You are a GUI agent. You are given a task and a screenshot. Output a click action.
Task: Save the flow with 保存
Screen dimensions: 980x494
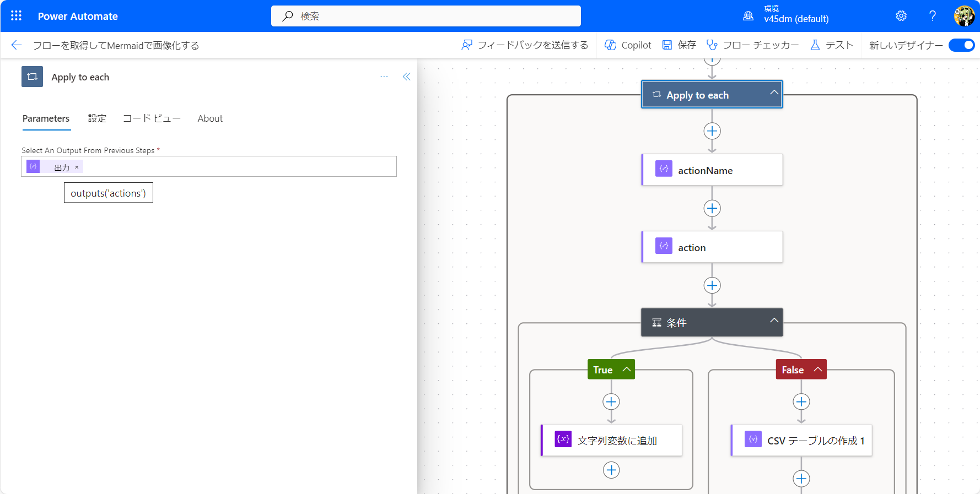coord(679,45)
